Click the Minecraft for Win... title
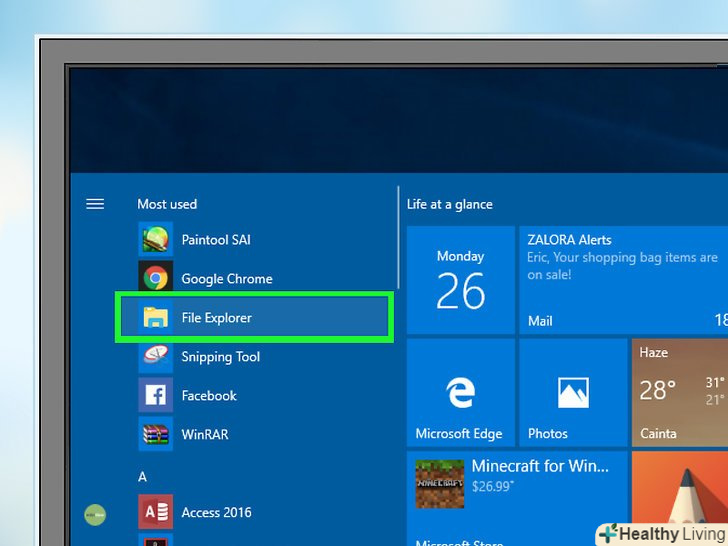Screen dimensions: 728x546 (540, 466)
